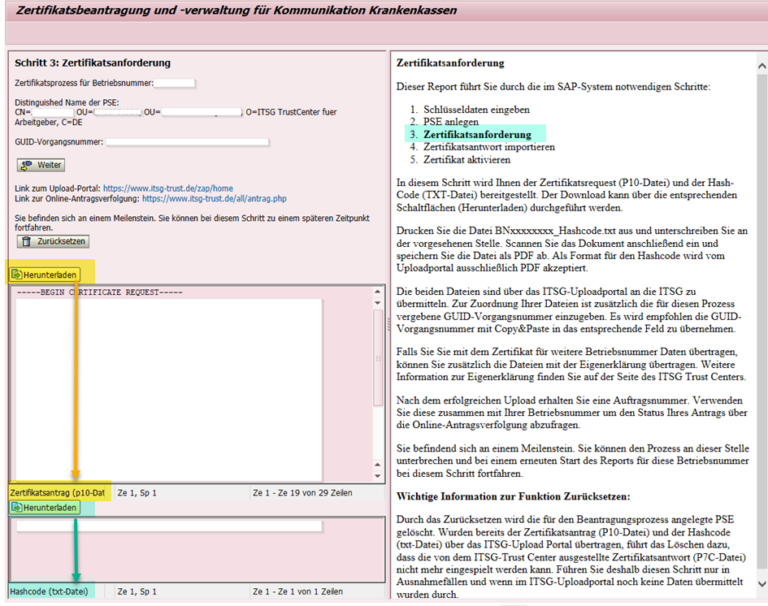Screen dimensions: 768x606
Task: Open the ITSG upload portal link
Action: pos(168,188)
